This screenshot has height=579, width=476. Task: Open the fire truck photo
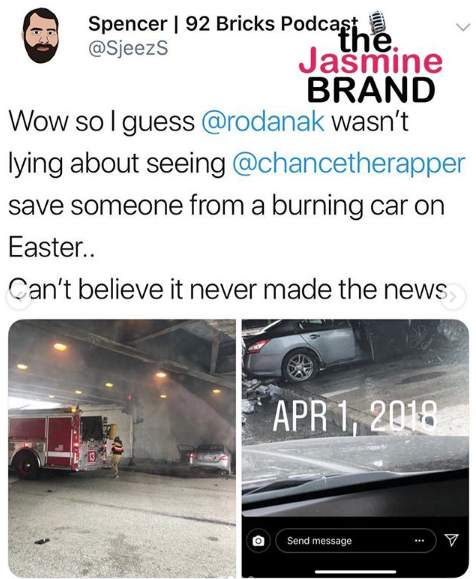point(122,448)
